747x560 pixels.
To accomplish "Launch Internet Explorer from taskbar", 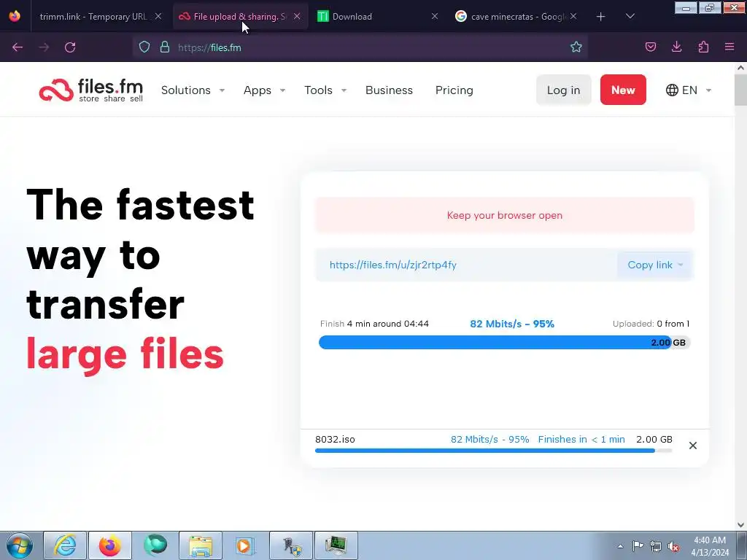I will pyautogui.click(x=65, y=545).
